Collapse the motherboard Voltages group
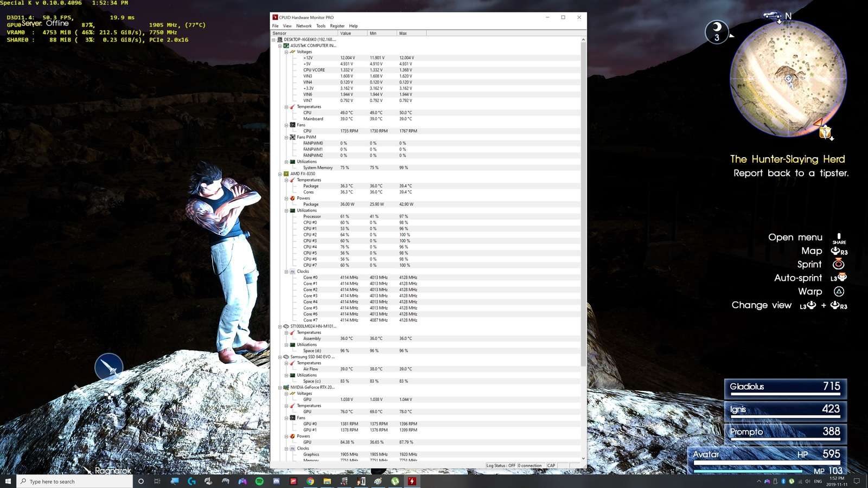Image resolution: width=868 pixels, height=488 pixels. pyautogui.click(x=286, y=52)
